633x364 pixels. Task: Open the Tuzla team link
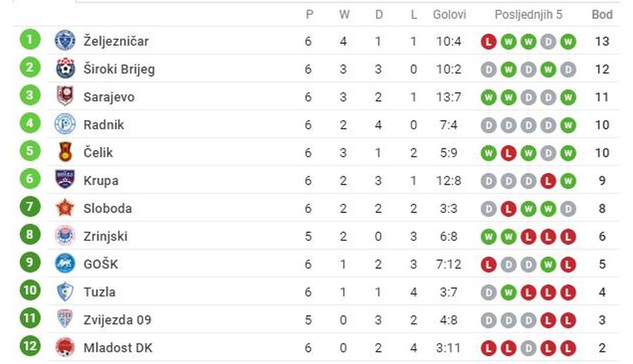[x=99, y=292]
